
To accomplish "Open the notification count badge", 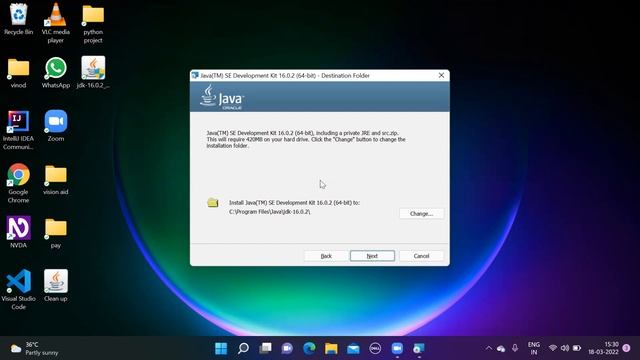I will tap(627, 348).
